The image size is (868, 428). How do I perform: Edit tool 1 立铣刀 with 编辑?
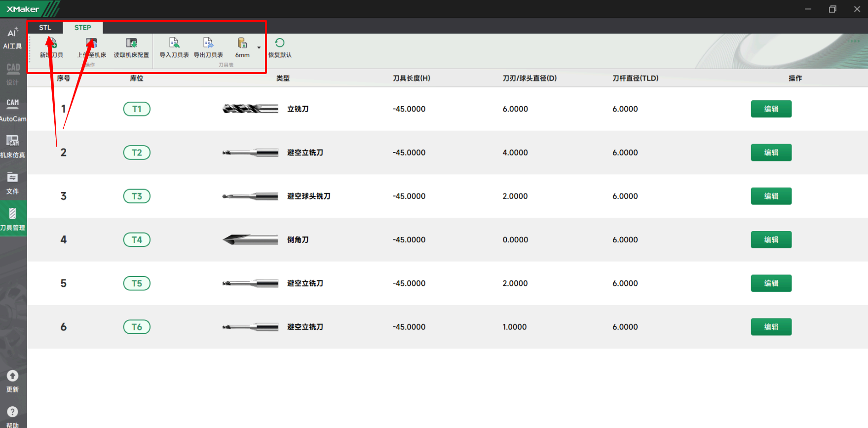coord(771,109)
